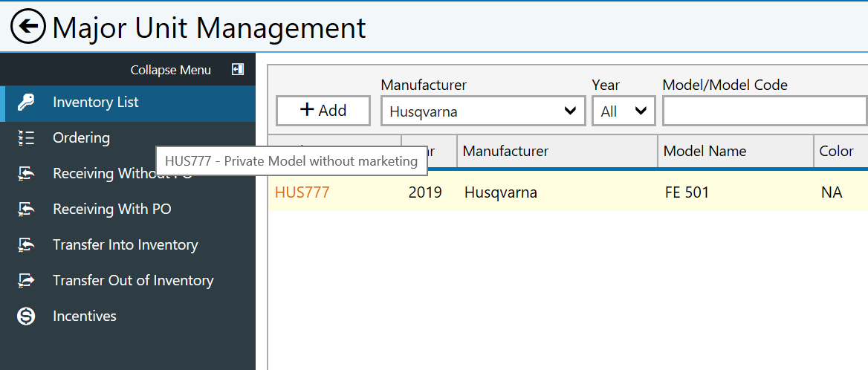Click the dollar icon beside Incentives
The width and height of the screenshot is (868, 370).
(26, 317)
